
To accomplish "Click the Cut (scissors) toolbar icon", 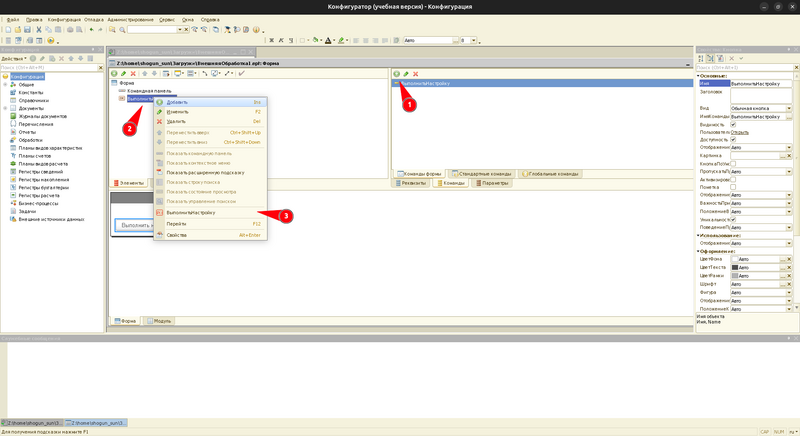I will coord(39,30).
